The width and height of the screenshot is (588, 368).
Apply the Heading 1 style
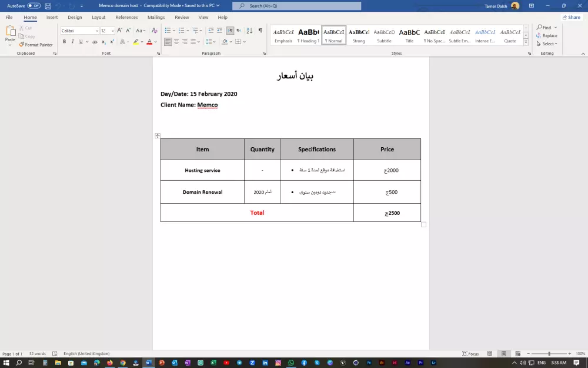[309, 35]
